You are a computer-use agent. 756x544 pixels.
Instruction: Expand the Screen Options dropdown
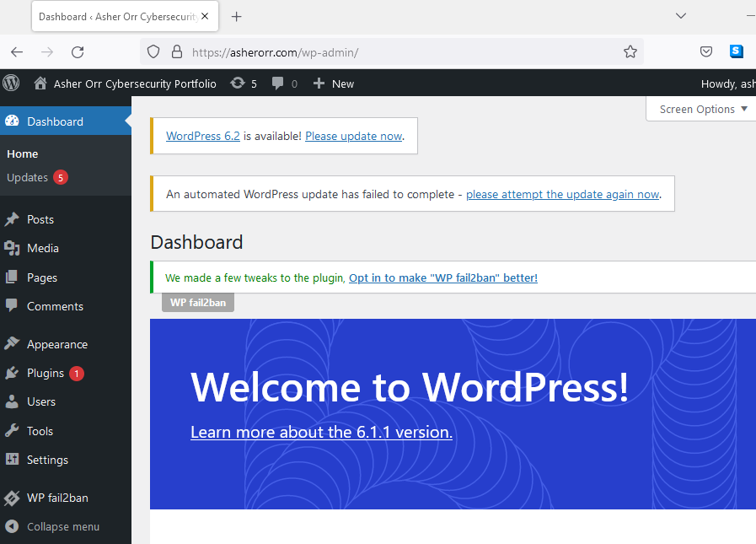click(703, 109)
